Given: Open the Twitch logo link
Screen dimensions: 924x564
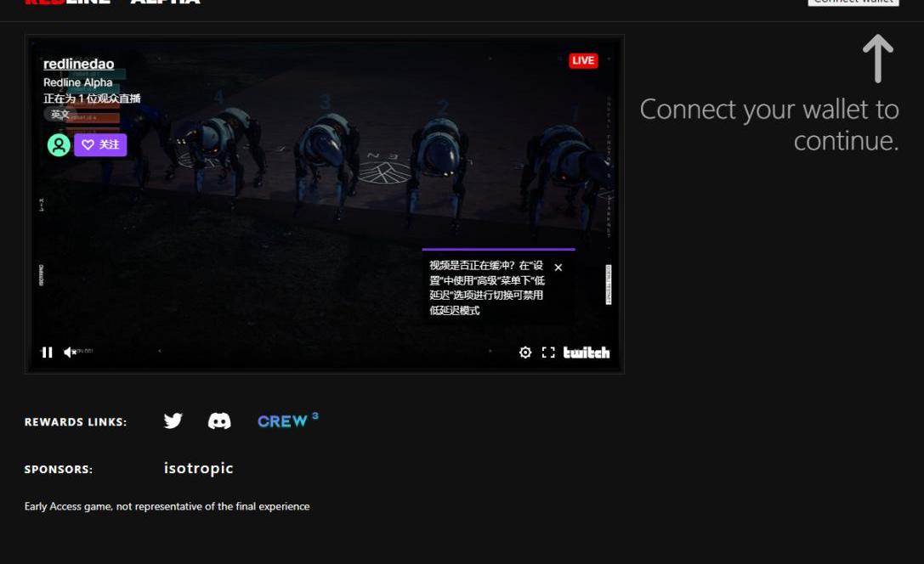Looking at the screenshot, I should [587, 352].
